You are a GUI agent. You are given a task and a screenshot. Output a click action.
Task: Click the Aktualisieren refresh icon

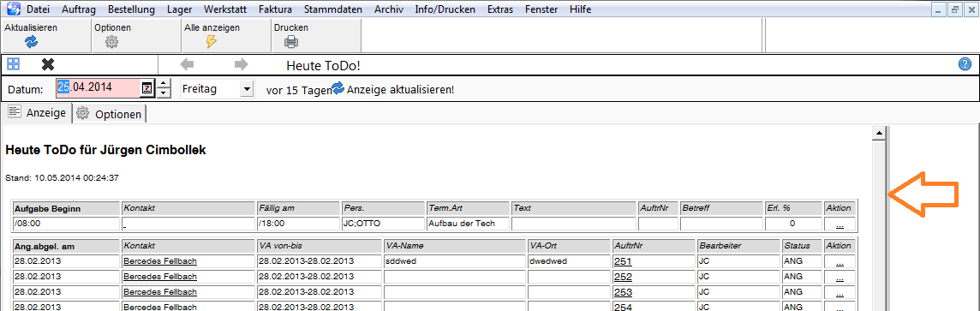31,42
